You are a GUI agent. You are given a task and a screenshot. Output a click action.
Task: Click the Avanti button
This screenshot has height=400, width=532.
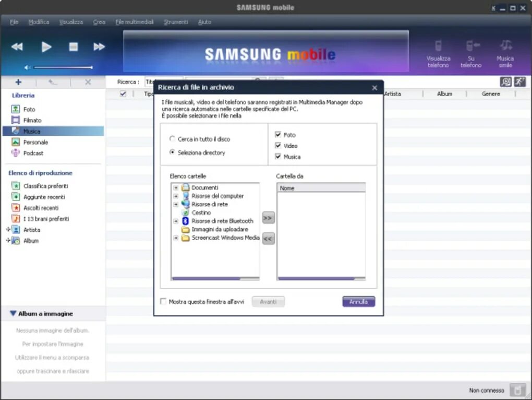[268, 301]
